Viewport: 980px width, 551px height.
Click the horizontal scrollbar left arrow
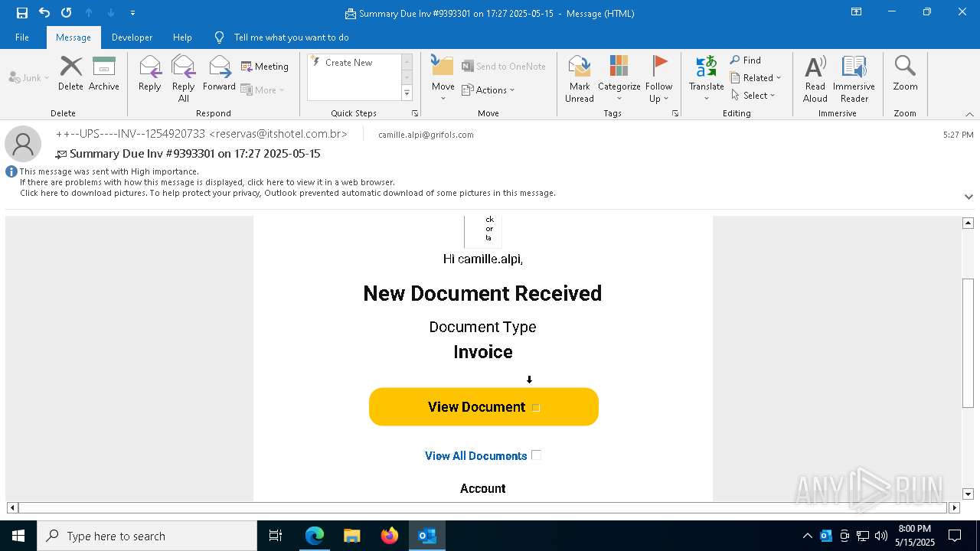click(12, 507)
